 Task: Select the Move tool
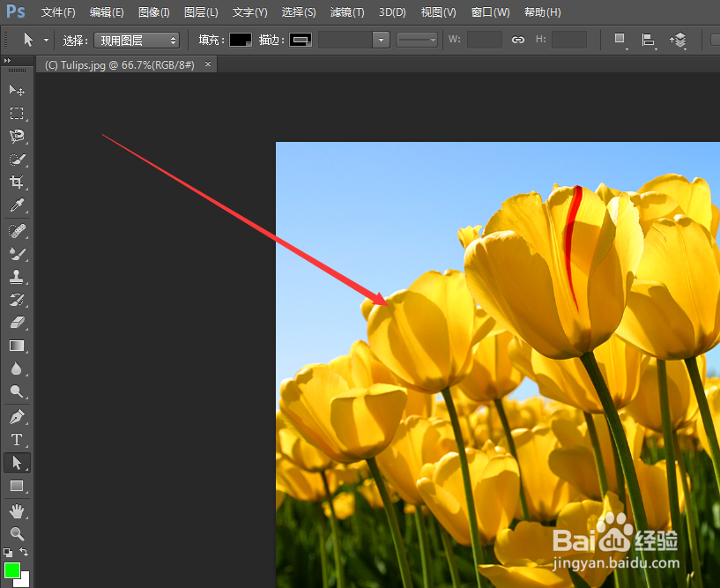[x=17, y=90]
